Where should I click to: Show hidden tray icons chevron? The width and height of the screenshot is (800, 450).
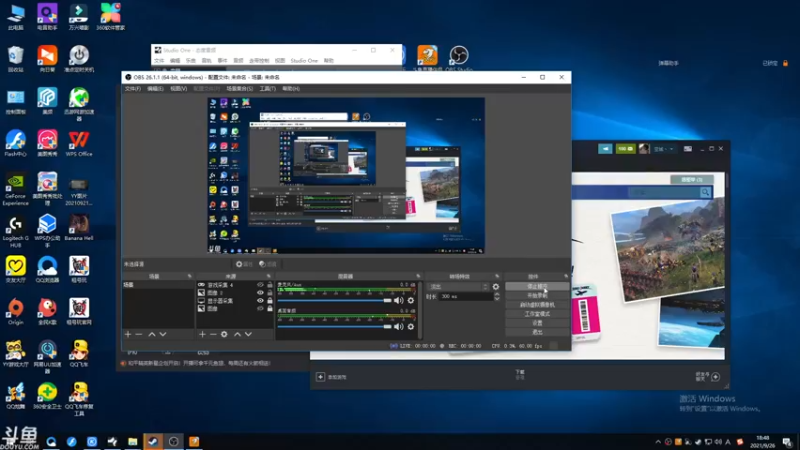pos(658,442)
